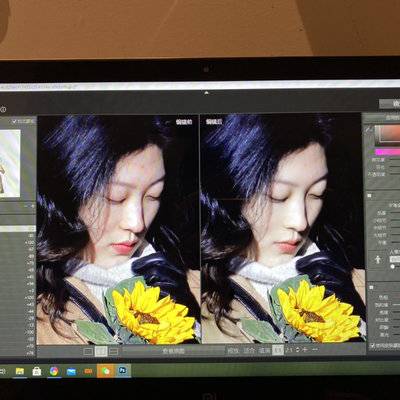Click the small round knob under the figure icon
Image resolution: width=400 pixels, height=400 pixels.
392,266
